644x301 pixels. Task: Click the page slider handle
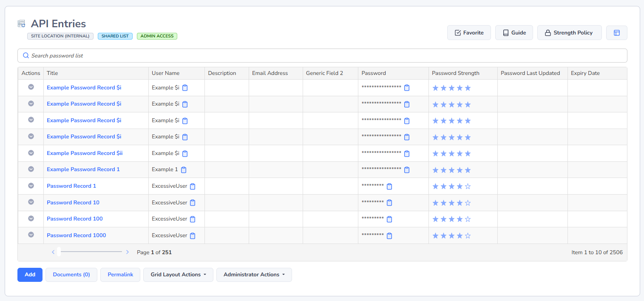(59, 252)
